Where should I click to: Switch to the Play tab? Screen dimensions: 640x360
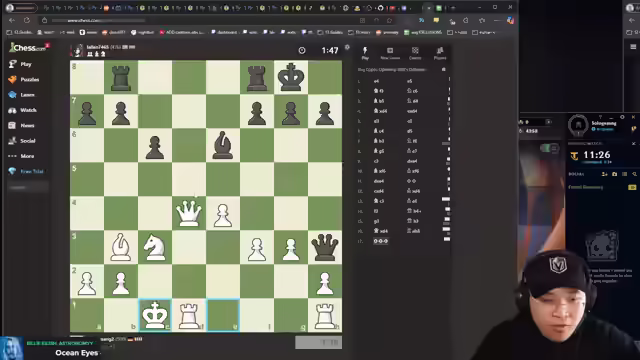click(365, 53)
